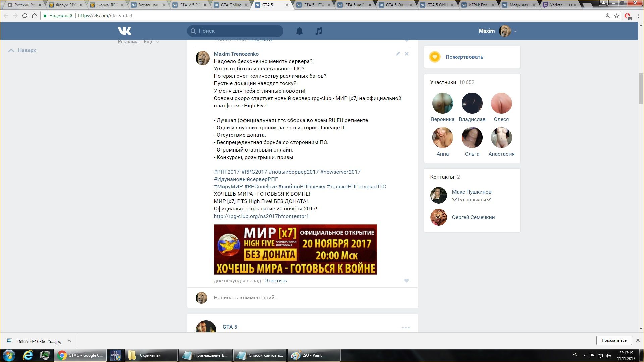This screenshot has height=362, width=644.
Task: Switch to the Вселенная tab
Action: [x=149, y=5]
